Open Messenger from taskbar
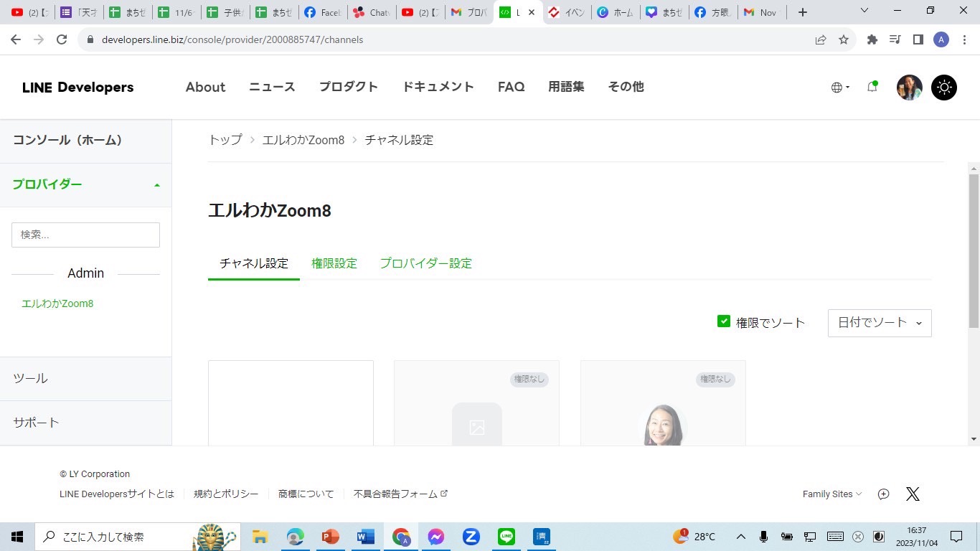The height and width of the screenshot is (551, 980). click(435, 537)
